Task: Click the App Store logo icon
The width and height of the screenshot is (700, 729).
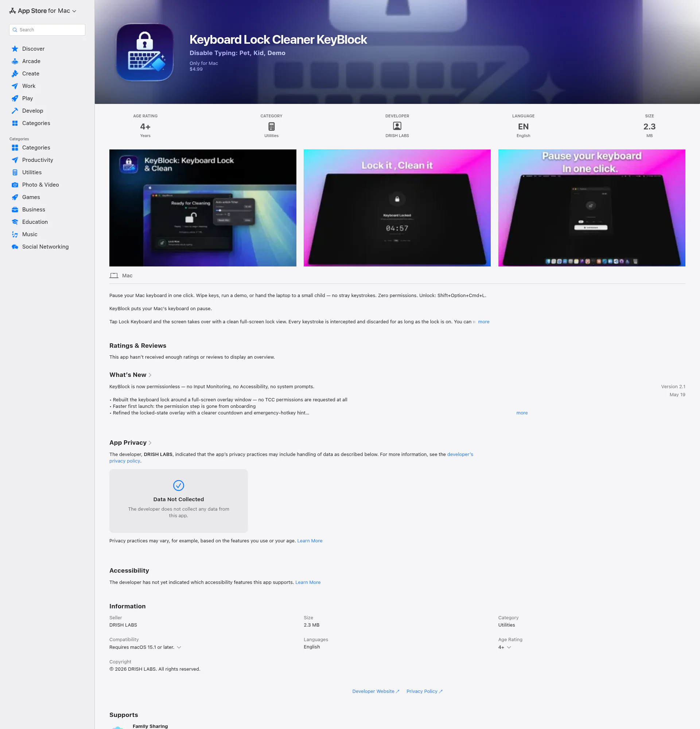Action: click(13, 11)
